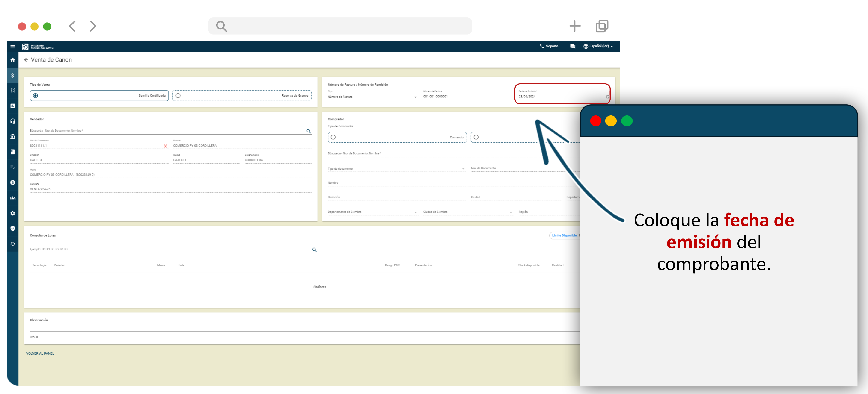Click the Soporte phone button
Viewport: 868px width, 394px height.
[549, 47]
